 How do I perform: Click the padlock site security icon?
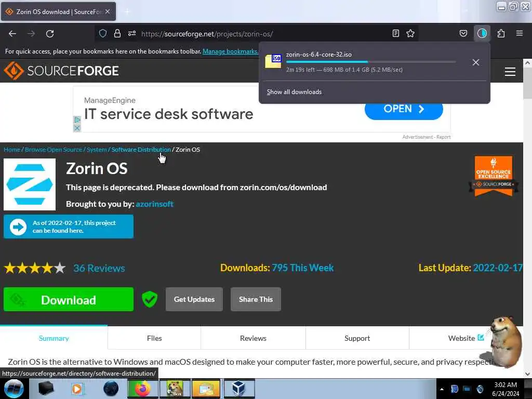tap(117, 33)
